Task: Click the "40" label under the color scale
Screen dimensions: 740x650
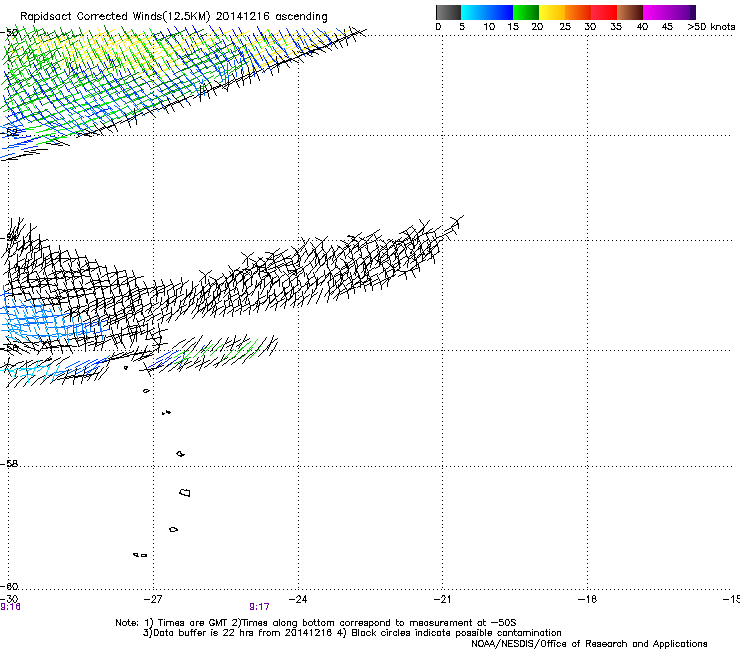Action: (642, 27)
